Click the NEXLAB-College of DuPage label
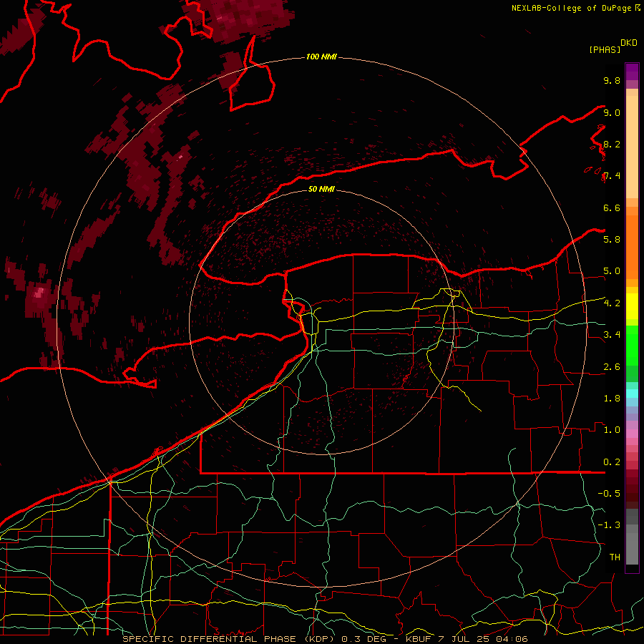The height and width of the screenshot is (644, 644). (x=572, y=8)
